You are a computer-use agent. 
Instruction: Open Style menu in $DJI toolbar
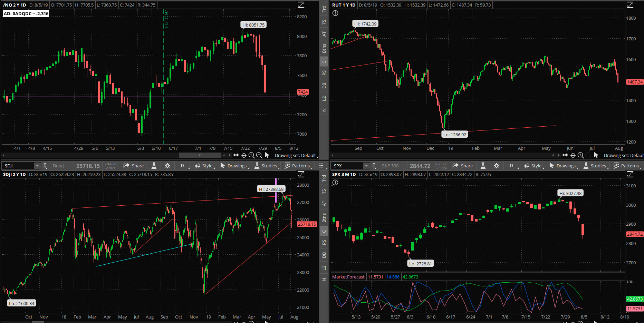click(x=205, y=166)
